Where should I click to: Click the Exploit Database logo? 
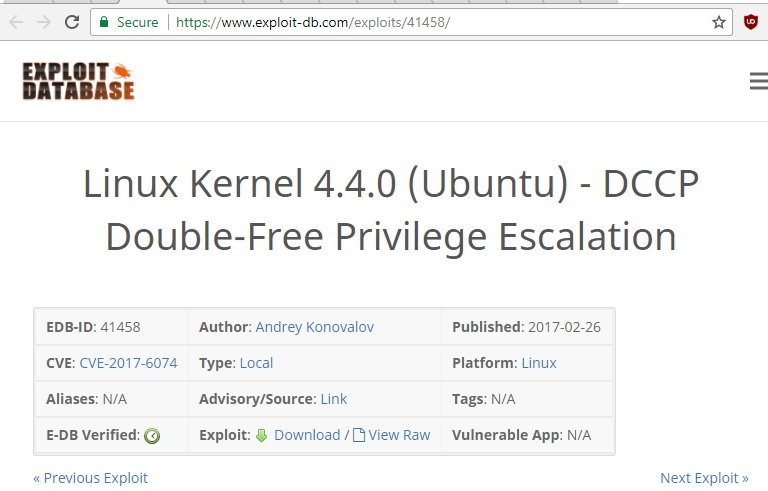pos(78,81)
